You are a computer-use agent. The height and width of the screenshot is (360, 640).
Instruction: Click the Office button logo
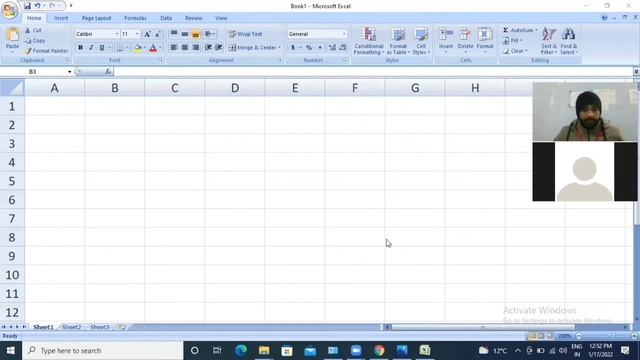click(9, 10)
